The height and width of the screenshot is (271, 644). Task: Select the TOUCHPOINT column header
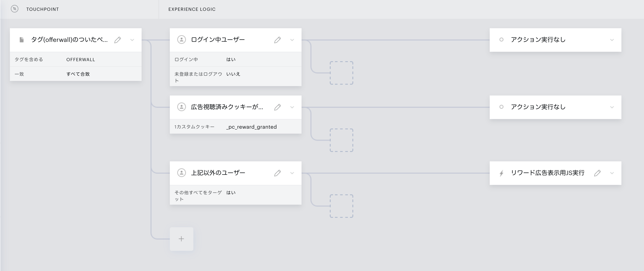click(x=43, y=9)
